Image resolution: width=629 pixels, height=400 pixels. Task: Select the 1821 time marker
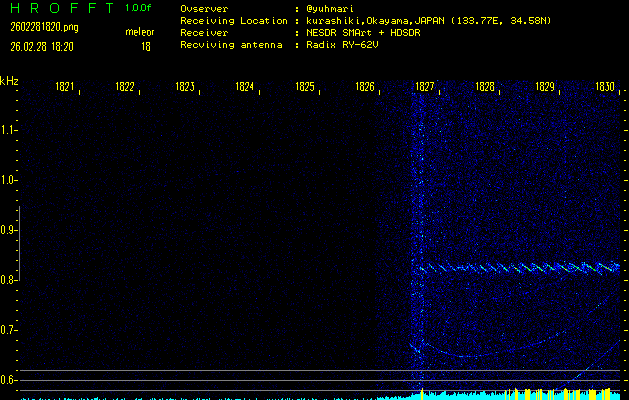pyautogui.click(x=65, y=87)
